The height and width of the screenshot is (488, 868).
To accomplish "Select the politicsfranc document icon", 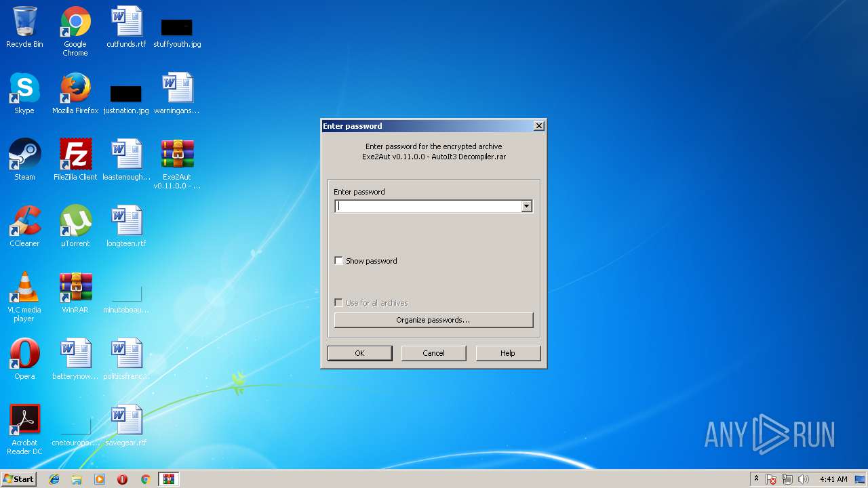I will tap(126, 359).
